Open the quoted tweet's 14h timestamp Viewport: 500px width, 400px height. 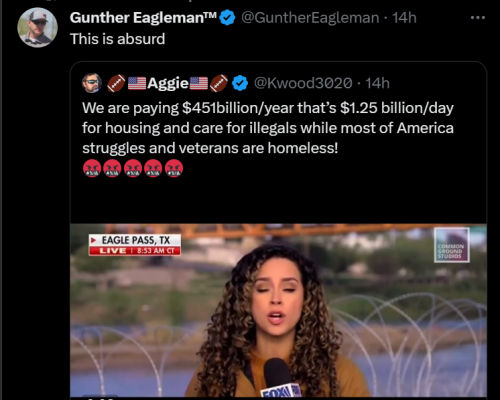377,83
